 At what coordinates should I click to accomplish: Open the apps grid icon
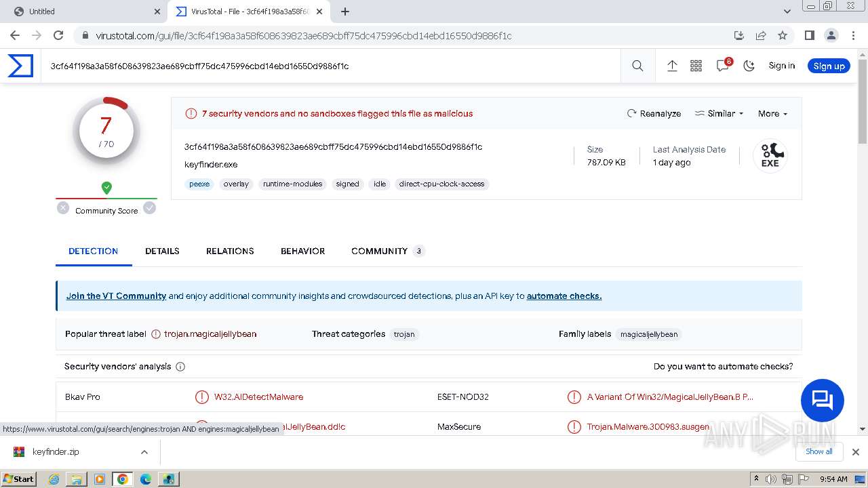[x=696, y=66]
